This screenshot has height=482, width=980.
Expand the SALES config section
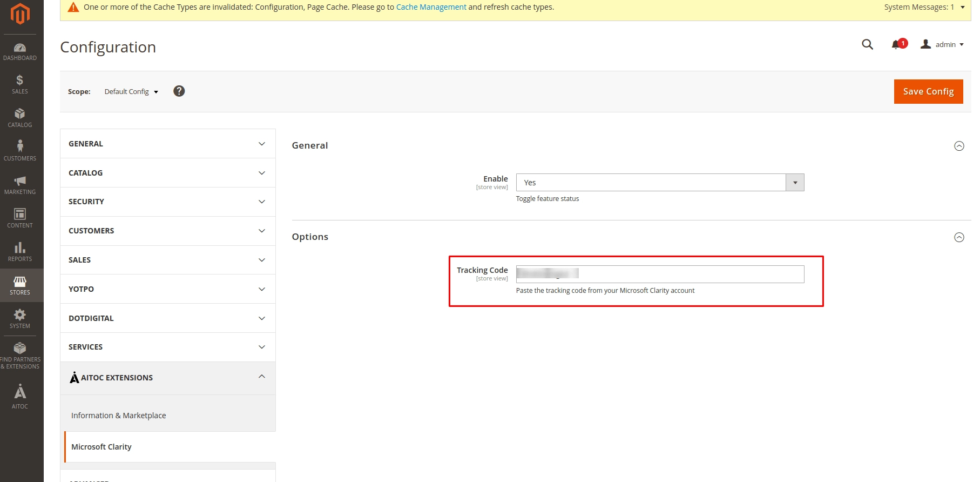[168, 260]
